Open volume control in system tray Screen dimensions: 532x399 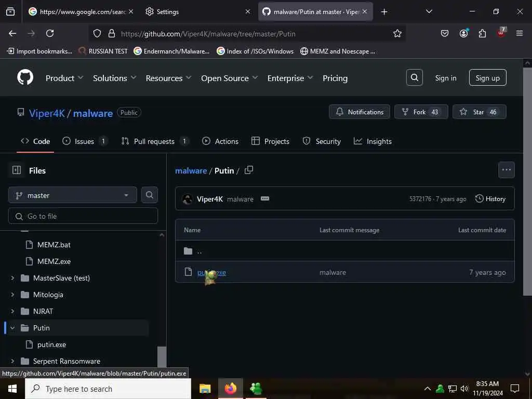(x=464, y=389)
